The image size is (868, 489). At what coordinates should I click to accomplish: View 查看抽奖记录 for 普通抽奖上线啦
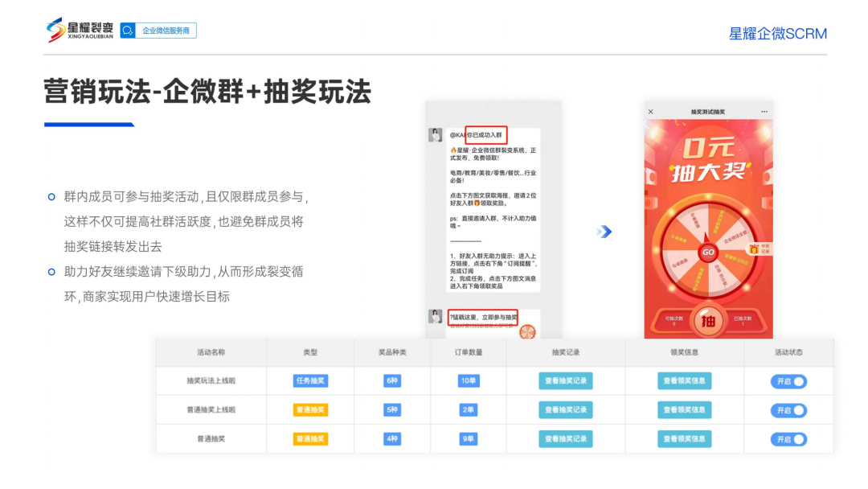click(566, 410)
